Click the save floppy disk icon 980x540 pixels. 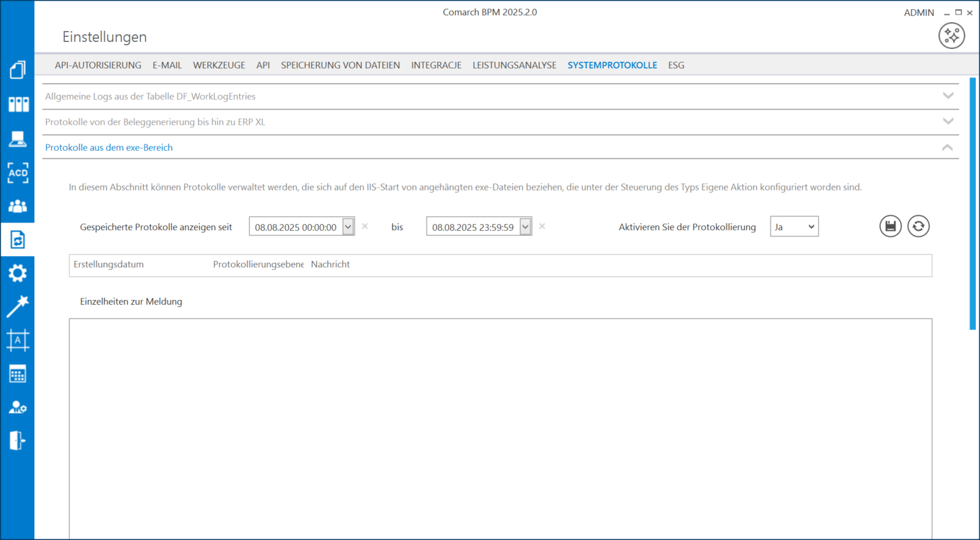(890, 226)
